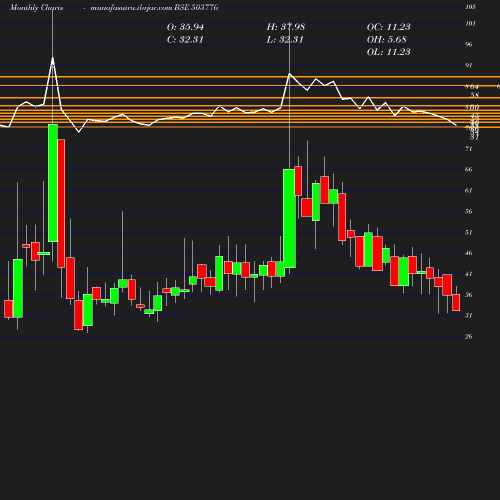
Task: Click the 51 price axis label
Action: (x=469, y=232)
